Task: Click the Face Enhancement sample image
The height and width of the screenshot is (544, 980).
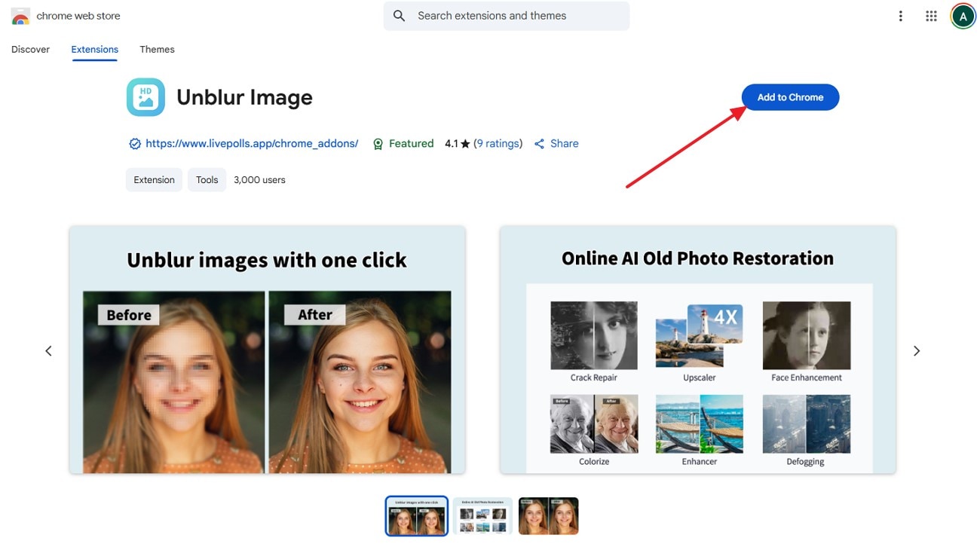Action: [x=807, y=335]
